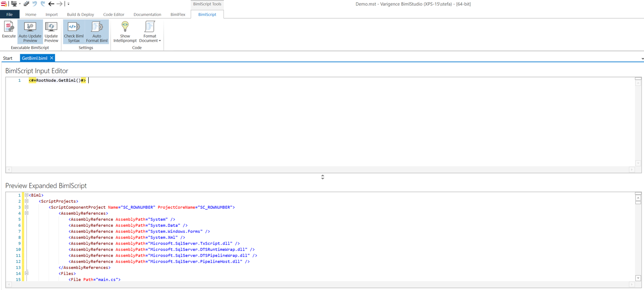Open the Documentation ribbon tab

[147, 14]
